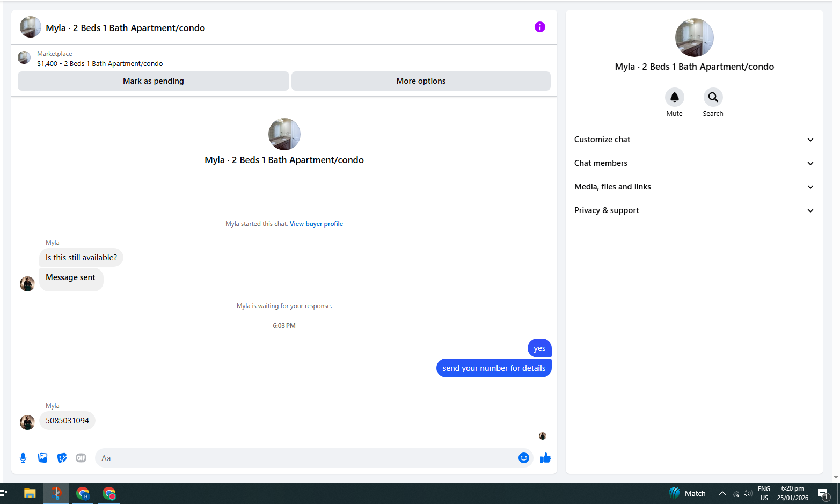Record a voice clip with the microphone icon

[23, 458]
